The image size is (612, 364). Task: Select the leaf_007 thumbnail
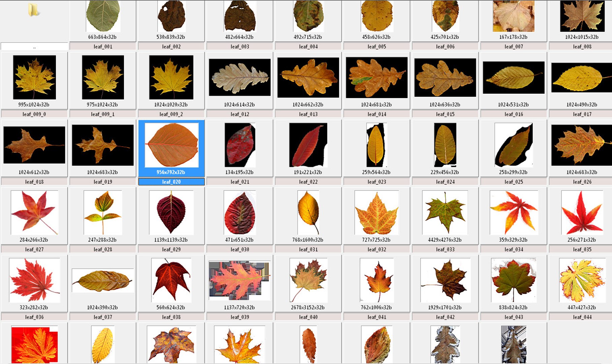(x=514, y=16)
